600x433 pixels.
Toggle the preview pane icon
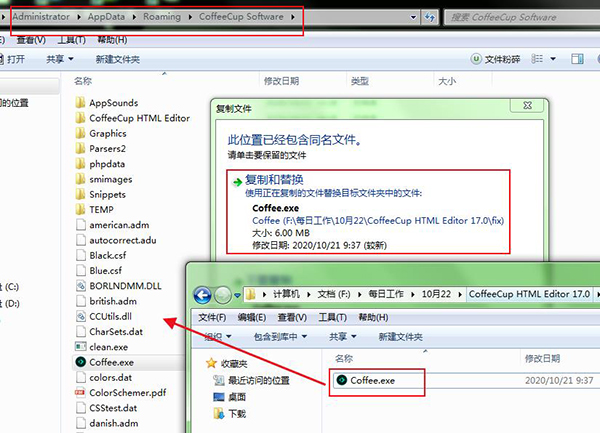(x=577, y=59)
